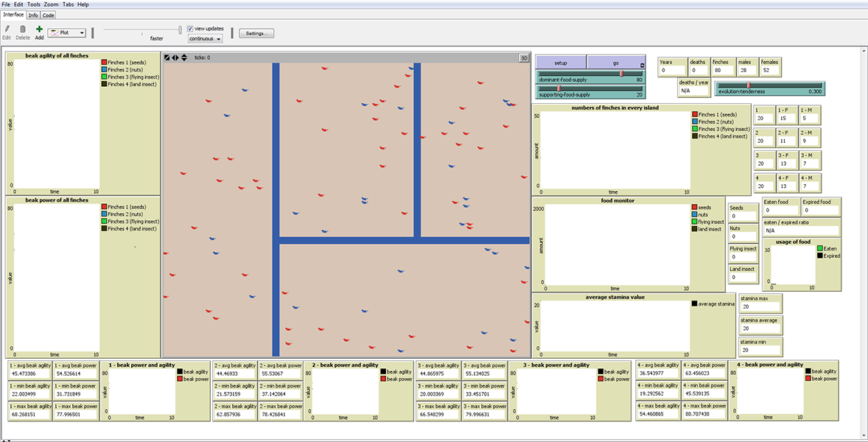Click the Edit pencil icon in the toolbar
Screen dimensions: 868x442
(x=7, y=29)
